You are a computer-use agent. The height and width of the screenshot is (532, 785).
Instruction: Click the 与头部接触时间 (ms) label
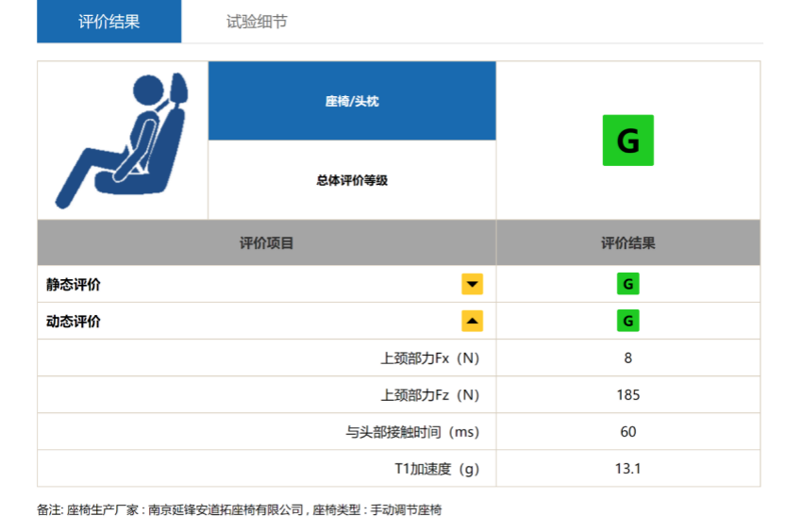point(412,432)
